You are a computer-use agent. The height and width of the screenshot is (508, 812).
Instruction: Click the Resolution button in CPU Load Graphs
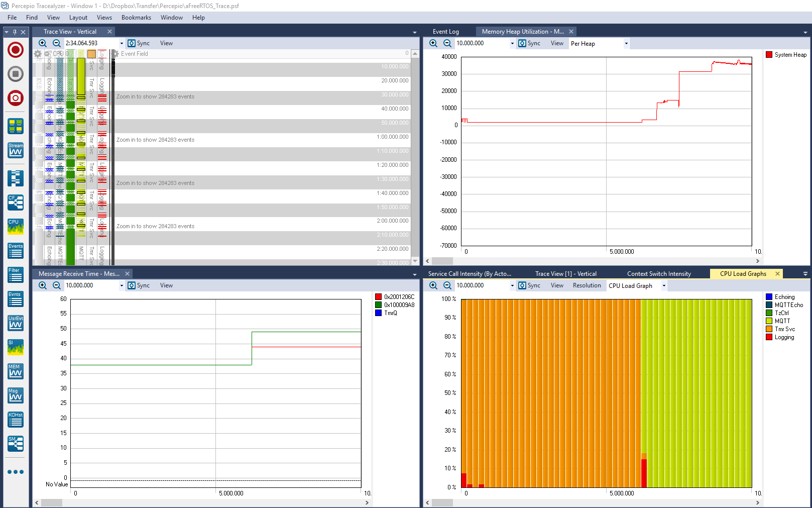click(587, 285)
